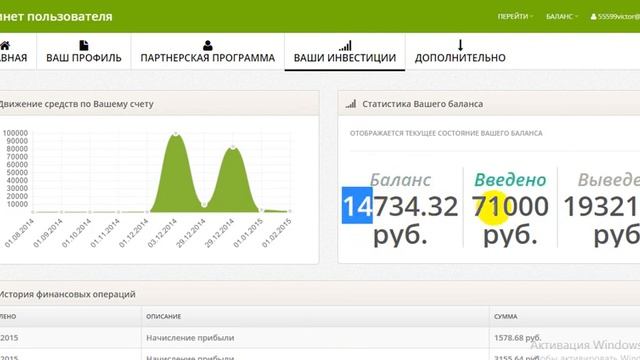The width and height of the screenshot is (640, 360).
Task: Click the Выведено label
Action: coord(609,180)
